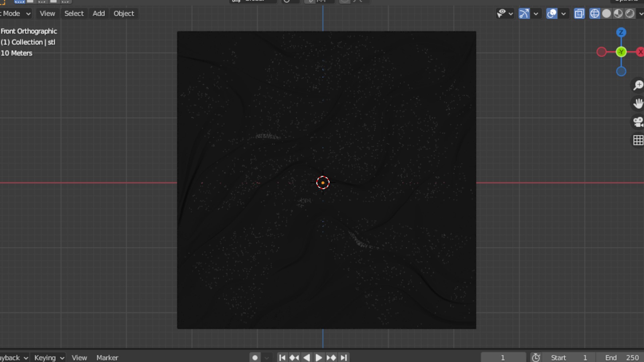Switch to wireframe shading mode

tap(595, 14)
